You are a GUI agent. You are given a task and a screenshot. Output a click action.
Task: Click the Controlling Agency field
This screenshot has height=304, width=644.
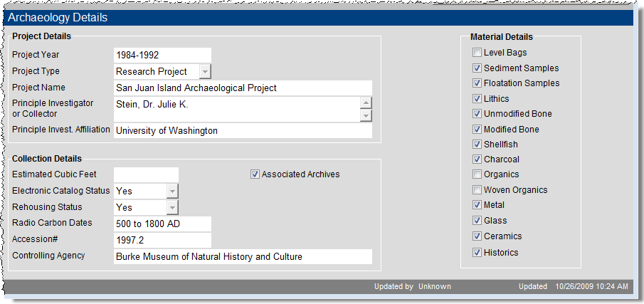(242, 256)
